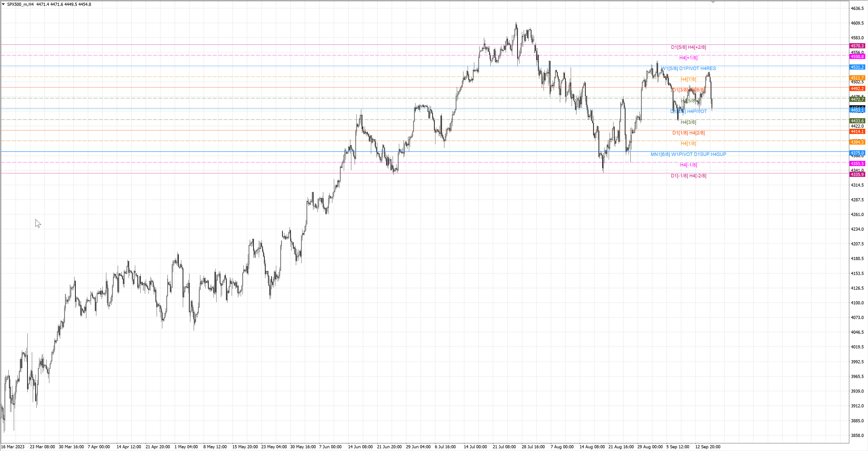The image size is (868, 451).
Task: Click the 4335.9 purple price tag
Action: 857,174
